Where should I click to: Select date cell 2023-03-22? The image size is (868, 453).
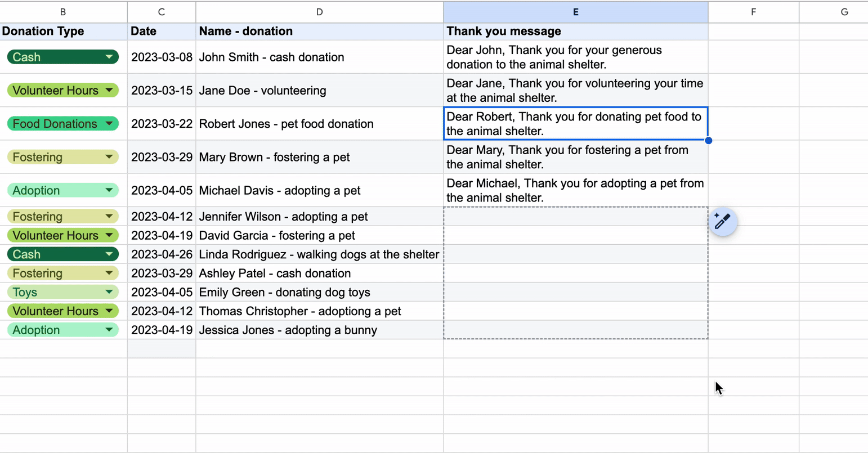(162, 123)
